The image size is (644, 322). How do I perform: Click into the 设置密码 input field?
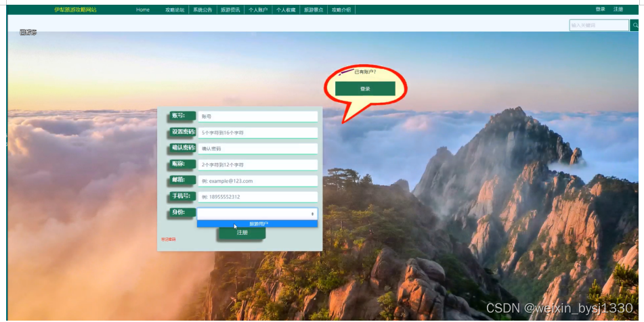pos(257,133)
